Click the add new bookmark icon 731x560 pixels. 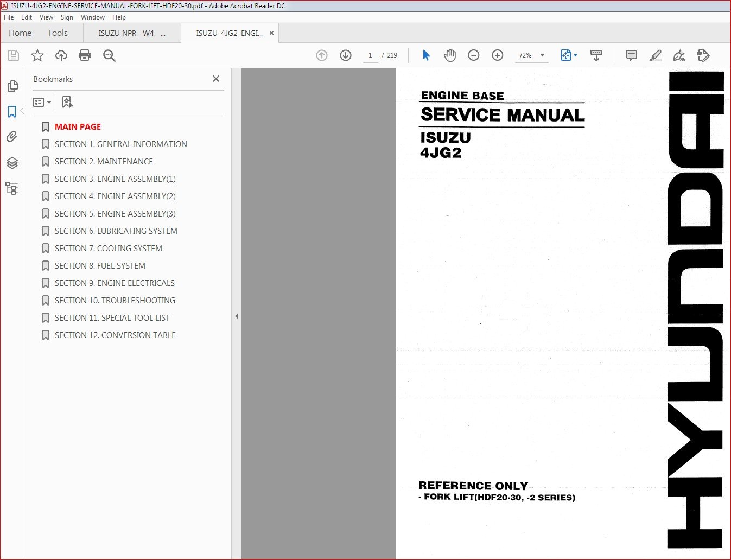coord(67,102)
